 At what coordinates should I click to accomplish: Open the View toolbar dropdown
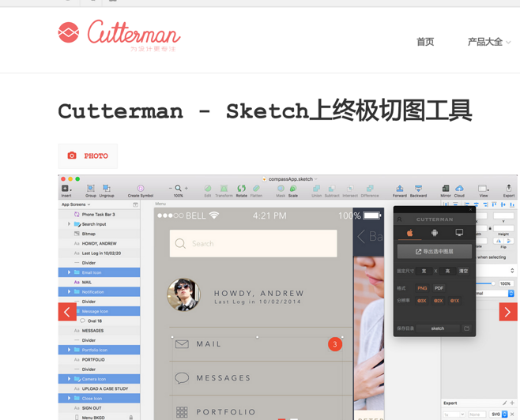click(484, 189)
